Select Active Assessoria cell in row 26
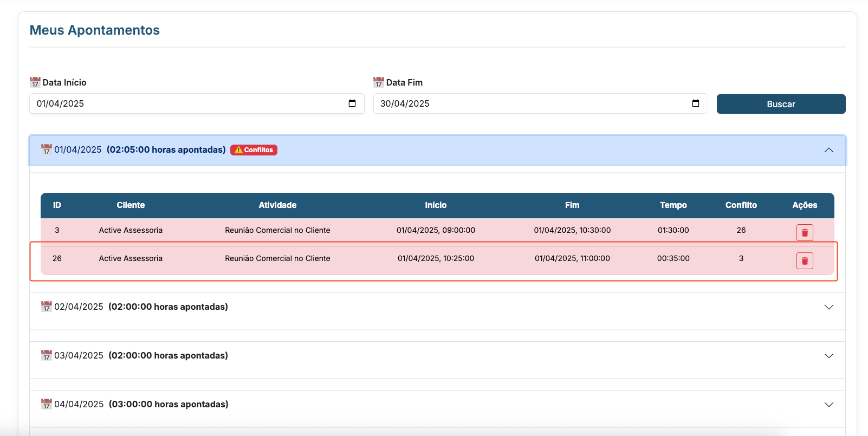This screenshot has height=436, width=868. 131,258
